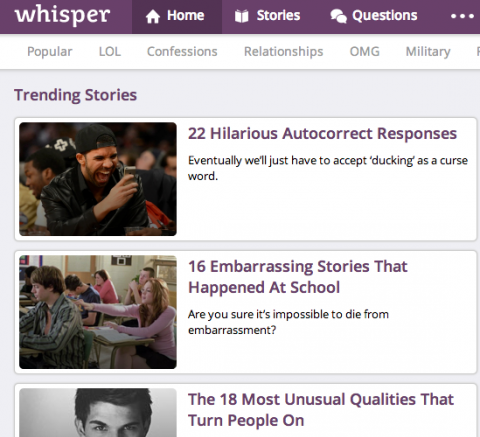Click thumbnail of man laughing at phone
This screenshot has width=480, height=437.
coord(98,179)
